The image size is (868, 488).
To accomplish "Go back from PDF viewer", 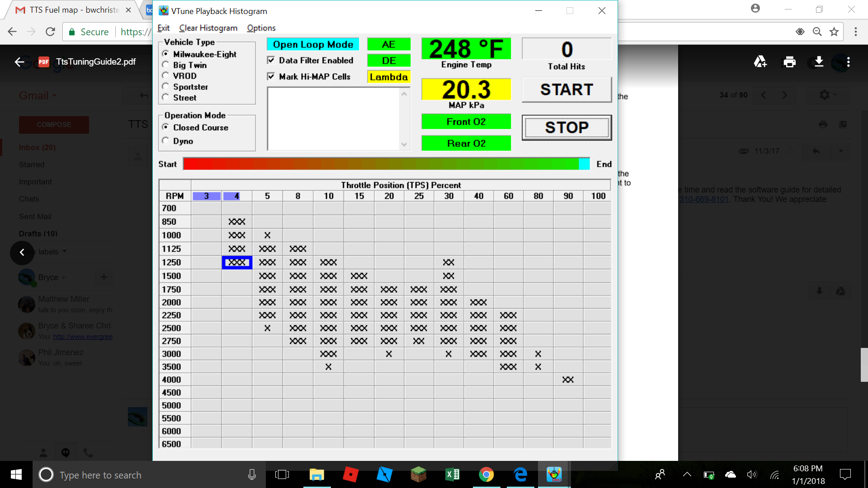I will coord(19,62).
